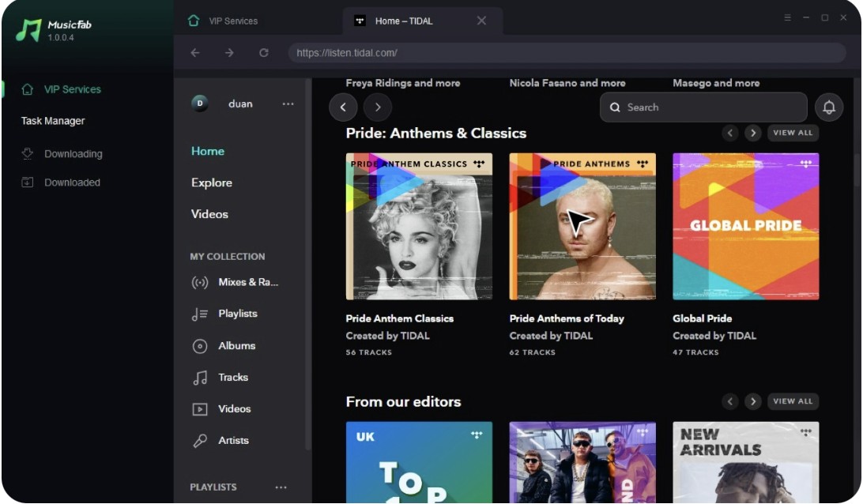Open Tracks in My Collection
Viewport: 863px width, 504px height.
(233, 378)
